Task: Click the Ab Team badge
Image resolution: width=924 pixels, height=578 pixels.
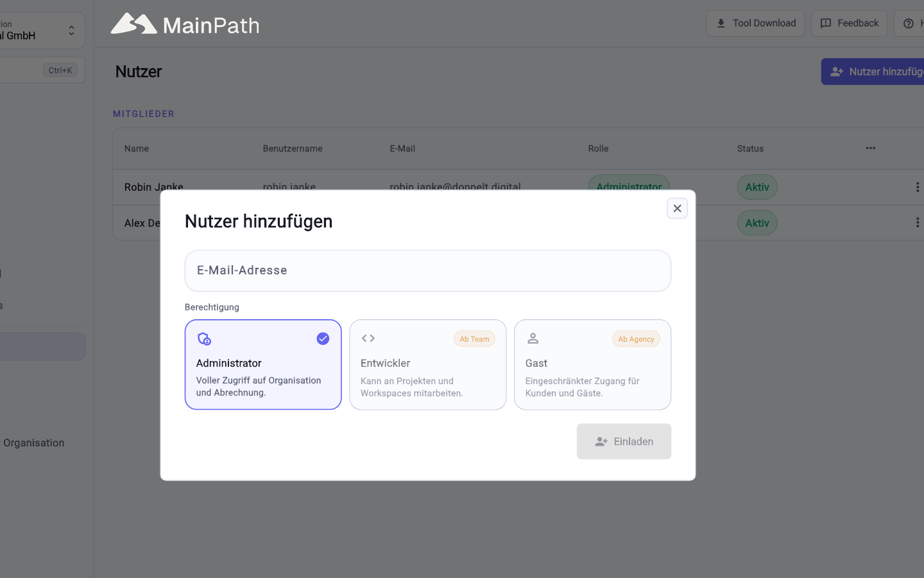Action: click(474, 339)
